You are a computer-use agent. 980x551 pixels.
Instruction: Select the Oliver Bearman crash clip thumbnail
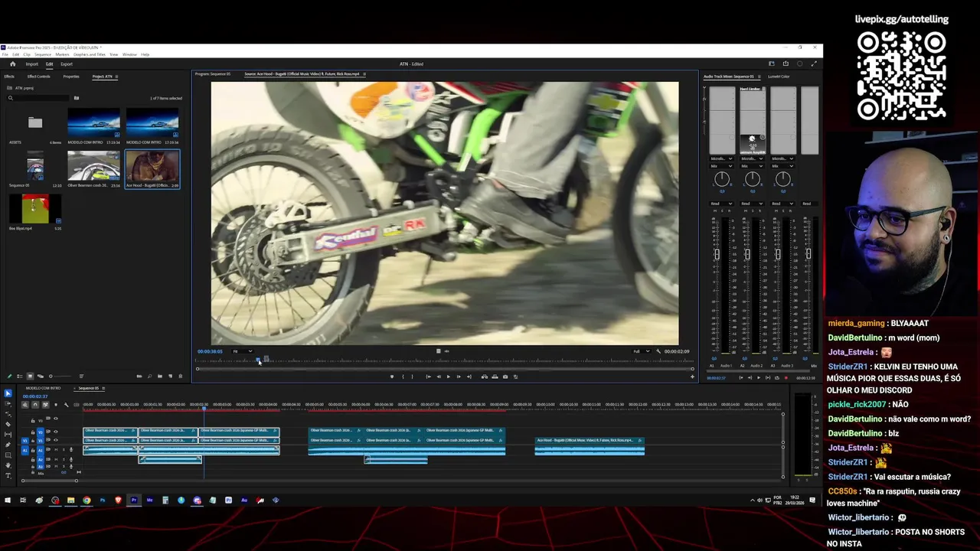click(x=93, y=165)
